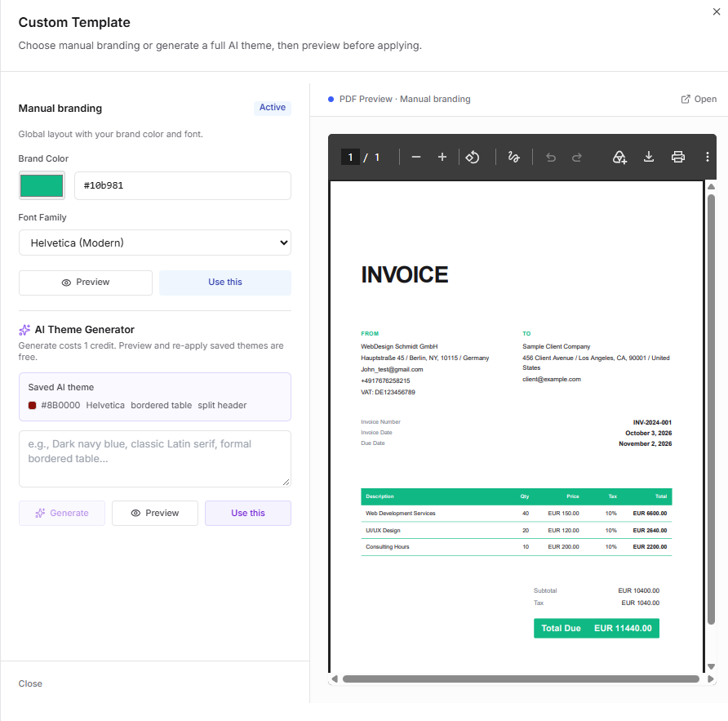Screen dimensions: 728x721
Task: Click the Web Development Services row
Action: [x=517, y=514]
